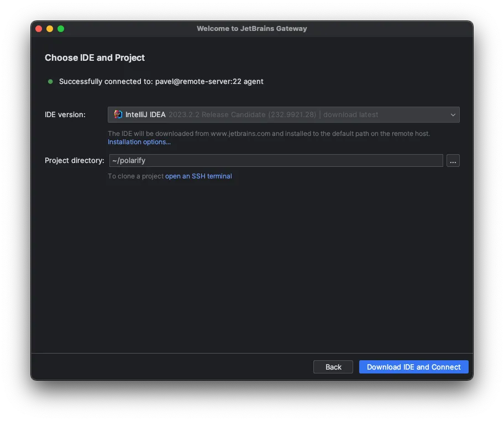Select the 'Successfully connected to' status message

point(161,81)
